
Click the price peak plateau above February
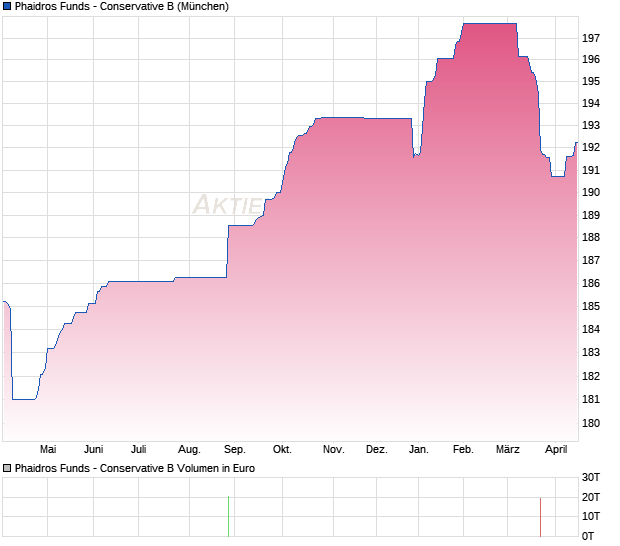click(x=490, y=24)
